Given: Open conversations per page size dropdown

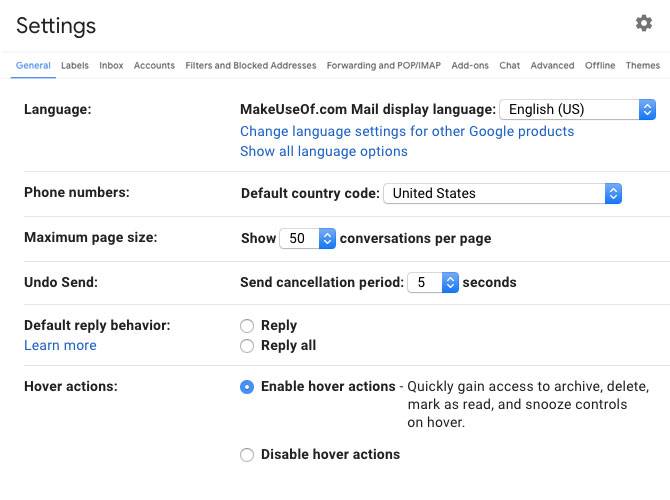Looking at the screenshot, I should click(307, 238).
